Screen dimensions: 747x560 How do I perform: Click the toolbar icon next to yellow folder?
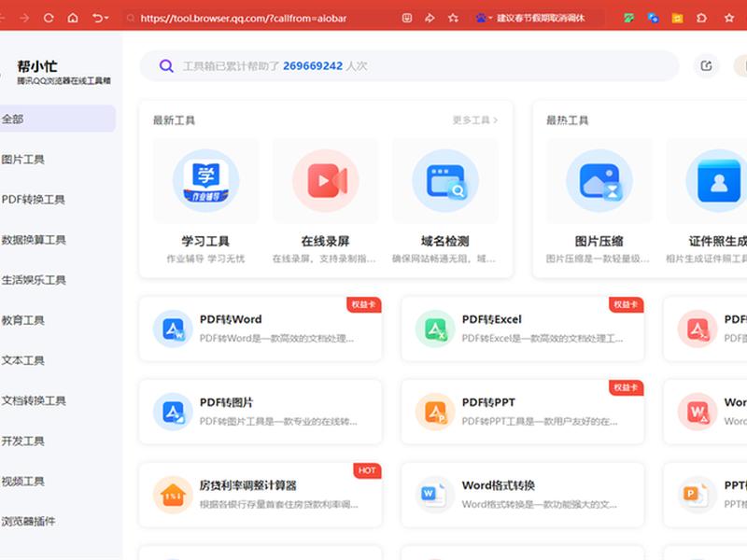701,18
